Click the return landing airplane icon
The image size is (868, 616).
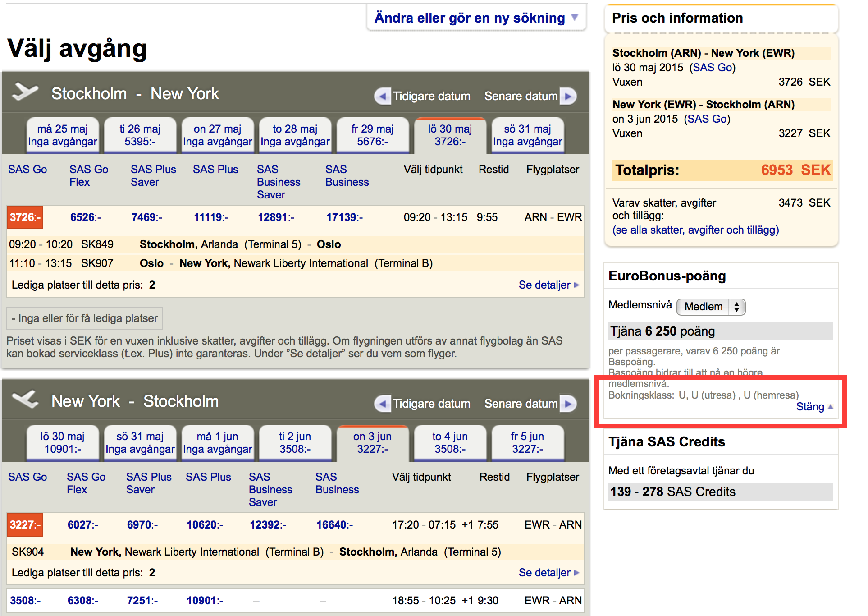25,399
